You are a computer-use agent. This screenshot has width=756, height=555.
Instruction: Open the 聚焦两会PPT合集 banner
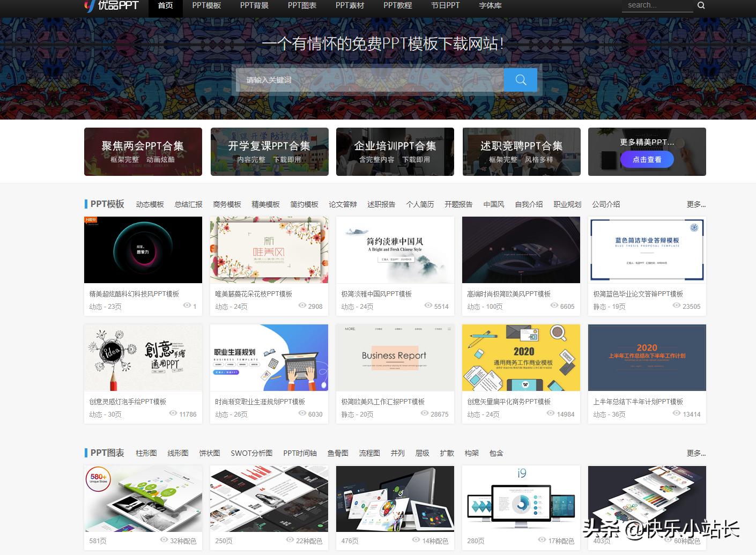tap(143, 152)
